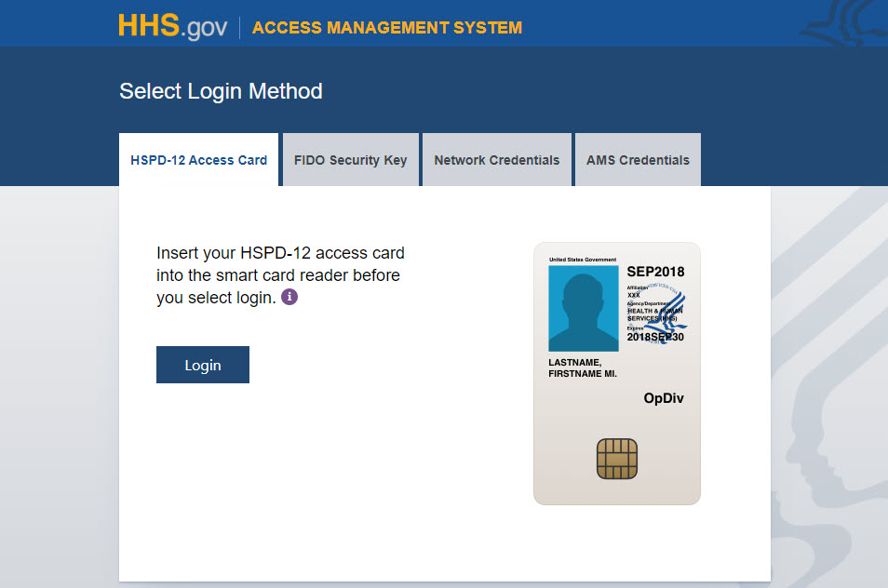This screenshot has width=888, height=588.
Task: Switch to the FIDO Security Key tab
Action: tap(350, 160)
